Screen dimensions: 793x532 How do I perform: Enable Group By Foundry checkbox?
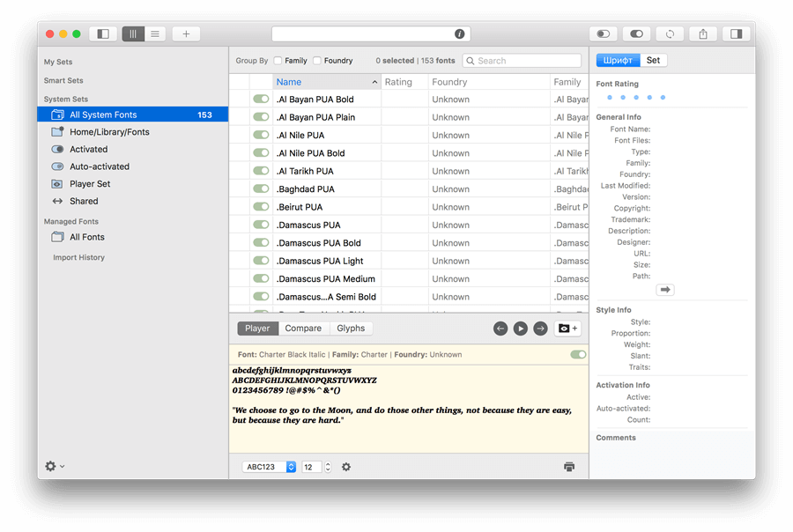[x=317, y=61]
